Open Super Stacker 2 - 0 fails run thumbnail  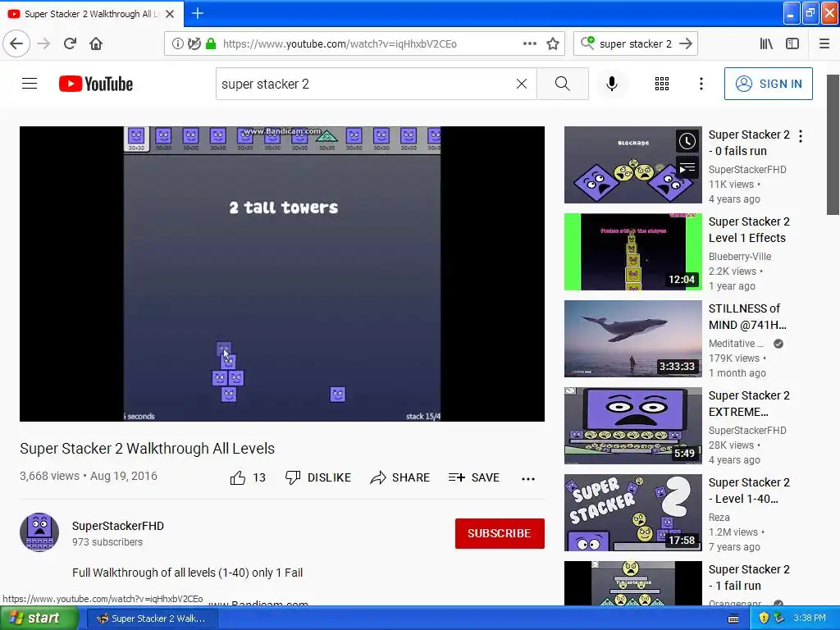[x=632, y=165]
